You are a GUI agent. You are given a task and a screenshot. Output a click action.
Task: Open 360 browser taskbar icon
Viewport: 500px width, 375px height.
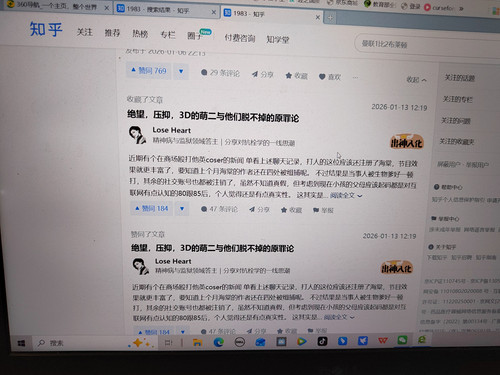422,339
